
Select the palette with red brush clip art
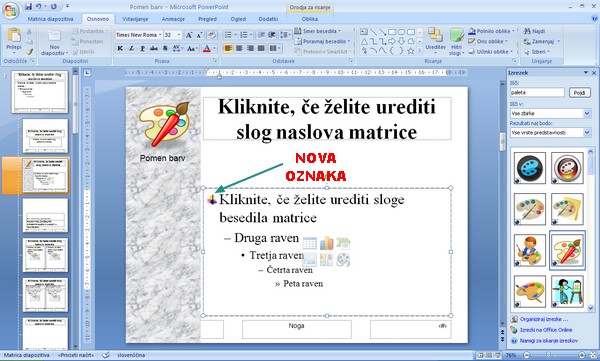(x=567, y=250)
